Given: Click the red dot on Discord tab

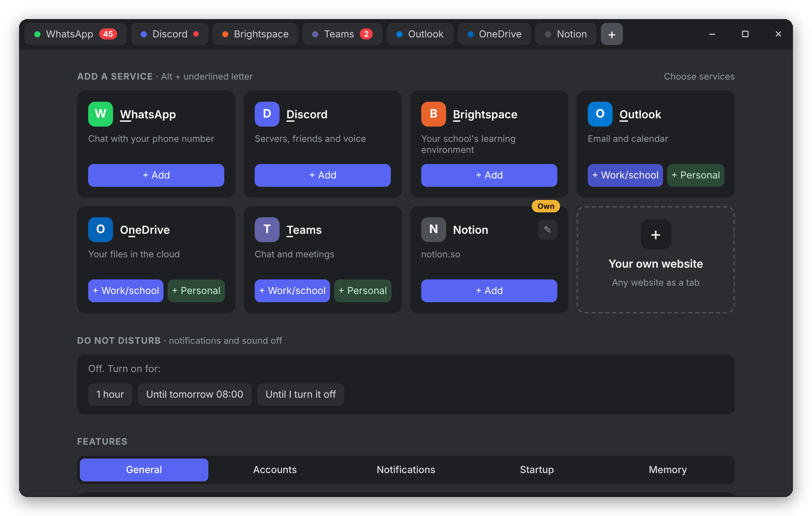Looking at the screenshot, I should coord(196,34).
